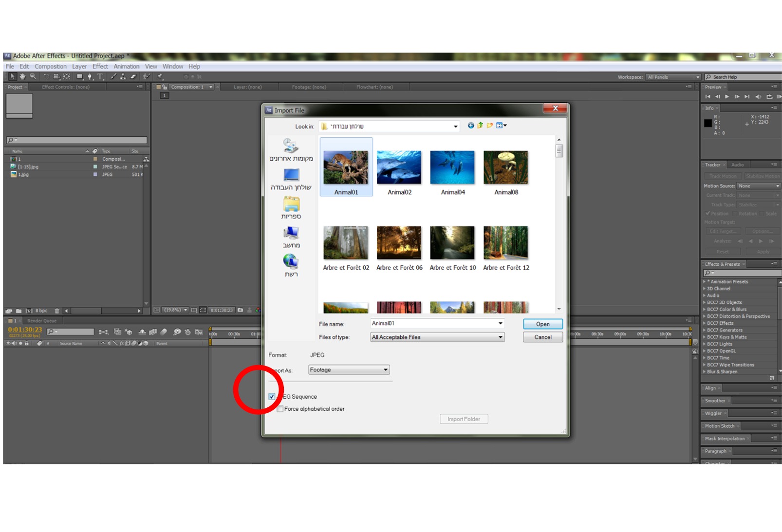The height and width of the screenshot is (532, 782).
Task: Switch to the Audio panel tab
Action: [738, 165]
